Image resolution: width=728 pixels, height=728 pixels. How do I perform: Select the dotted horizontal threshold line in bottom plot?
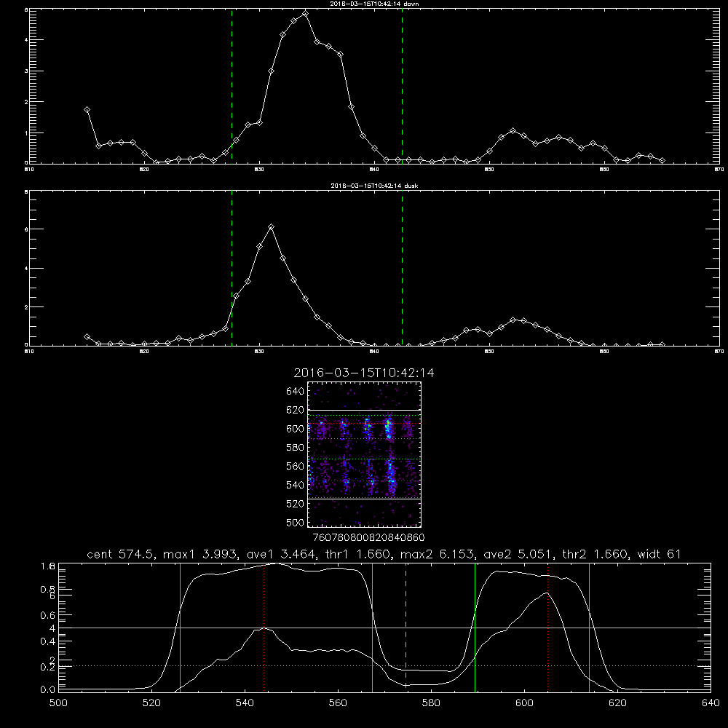pyautogui.click(x=384, y=666)
